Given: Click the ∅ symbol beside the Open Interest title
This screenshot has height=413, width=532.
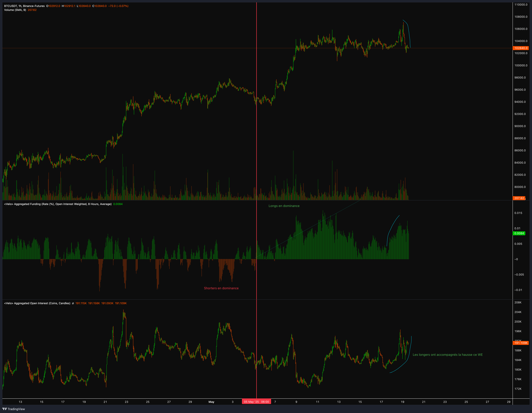Looking at the screenshot, I should tap(73, 303).
